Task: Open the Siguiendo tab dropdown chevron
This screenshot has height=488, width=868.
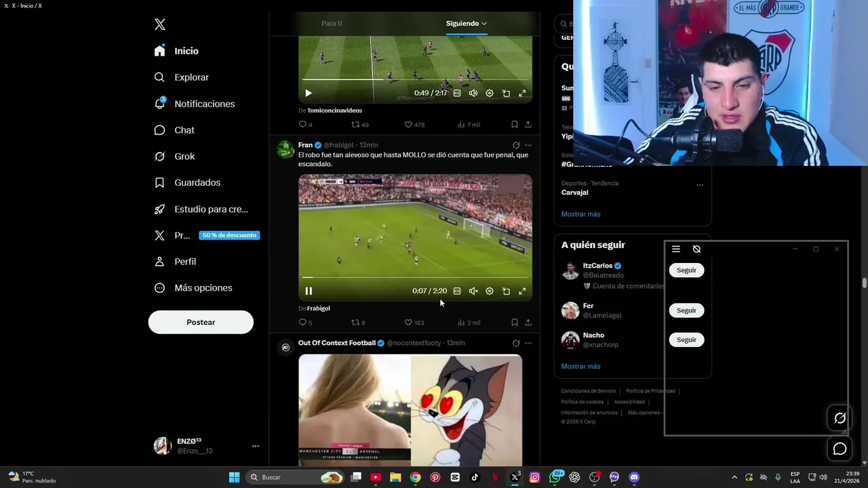Action: (484, 24)
